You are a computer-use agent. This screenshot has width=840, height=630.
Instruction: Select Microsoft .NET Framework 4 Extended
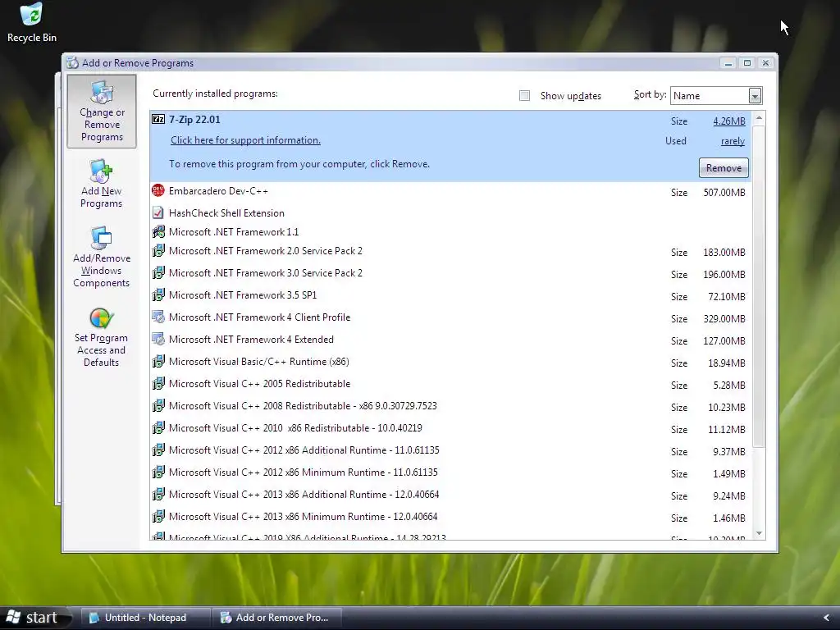pyautogui.click(x=450, y=340)
